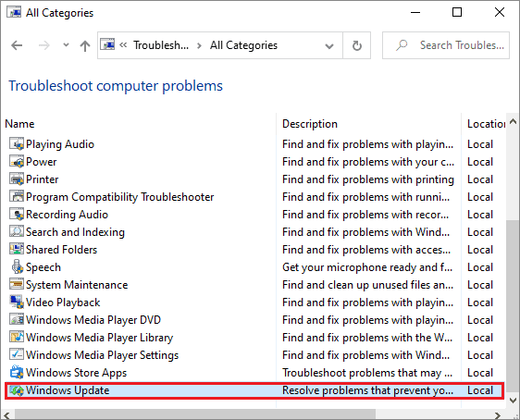Screen dimensions: 520x420
Task: Click the Playing Audio troubleshooter icon
Action: click(x=17, y=144)
